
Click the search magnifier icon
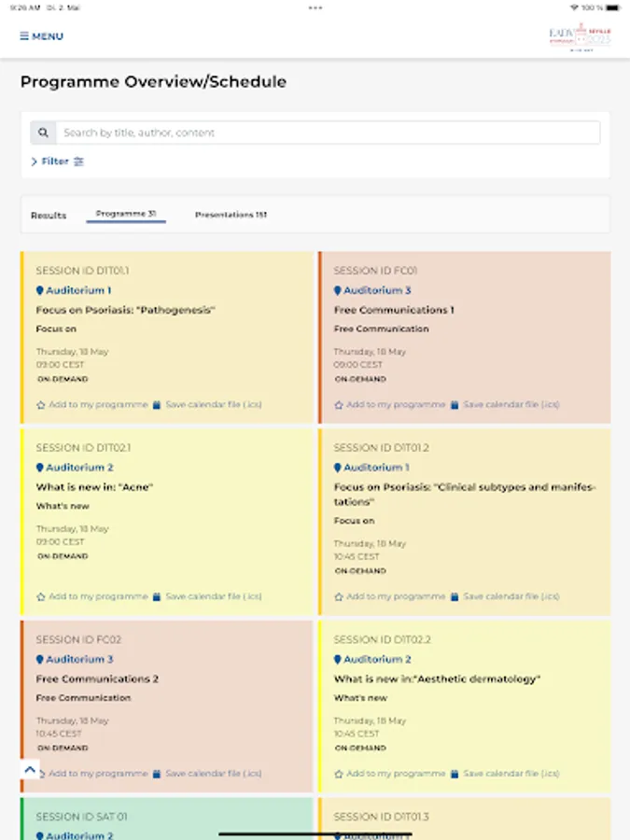(44, 132)
